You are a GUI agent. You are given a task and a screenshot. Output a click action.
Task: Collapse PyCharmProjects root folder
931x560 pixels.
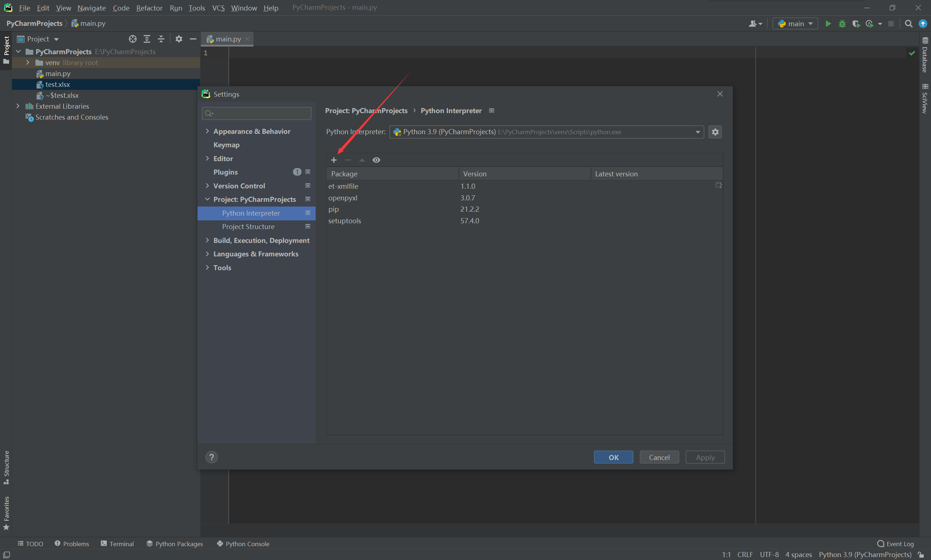(x=18, y=51)
